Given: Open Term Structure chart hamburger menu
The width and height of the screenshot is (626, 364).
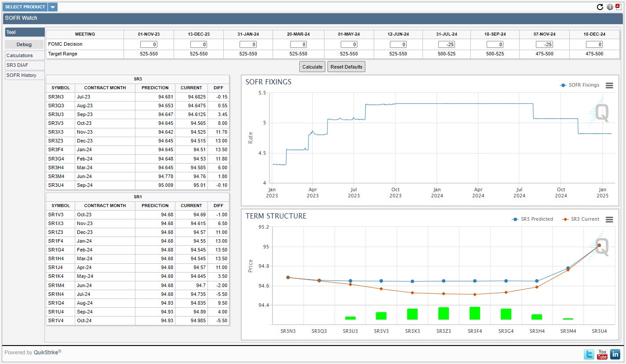Looking at the screenshot, I should point(609,219).
